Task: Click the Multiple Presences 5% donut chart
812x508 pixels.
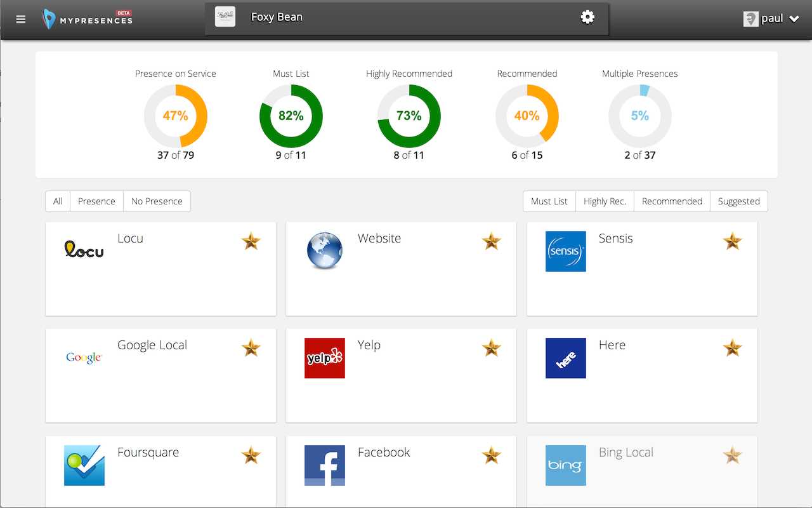Action: [640, 116]
